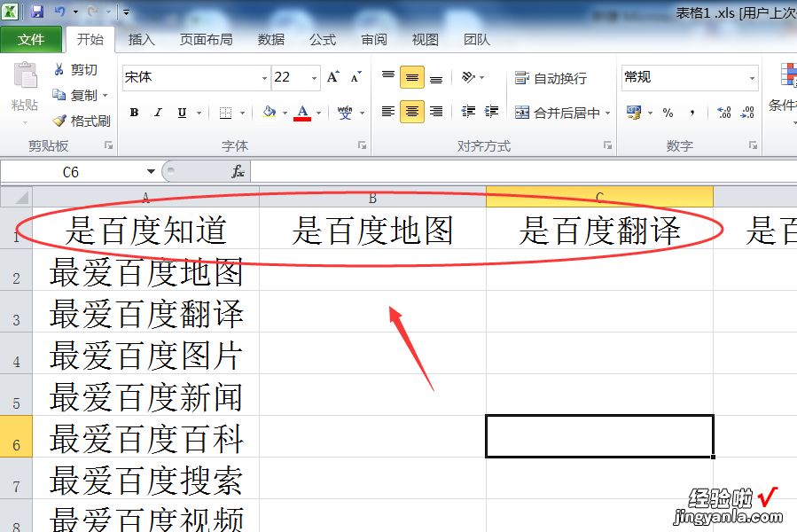Toggle Italic formatting
This screenshot has height=532, width=797.
tap(158, 113)
